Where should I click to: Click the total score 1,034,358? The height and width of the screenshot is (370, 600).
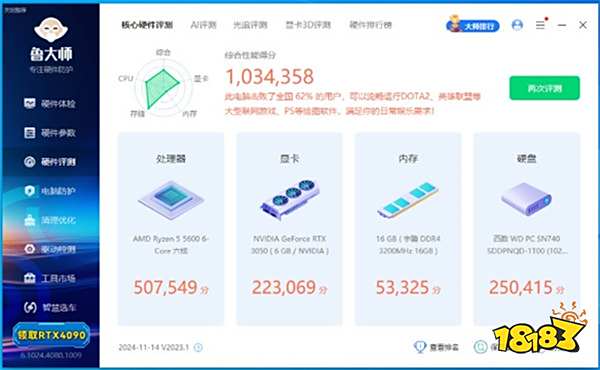(x=270, y=77)
